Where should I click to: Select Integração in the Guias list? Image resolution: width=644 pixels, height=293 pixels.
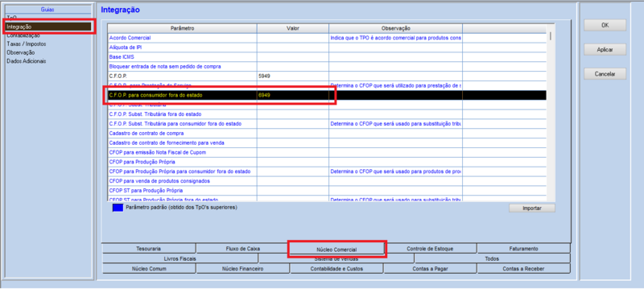[x=48, y=27]
